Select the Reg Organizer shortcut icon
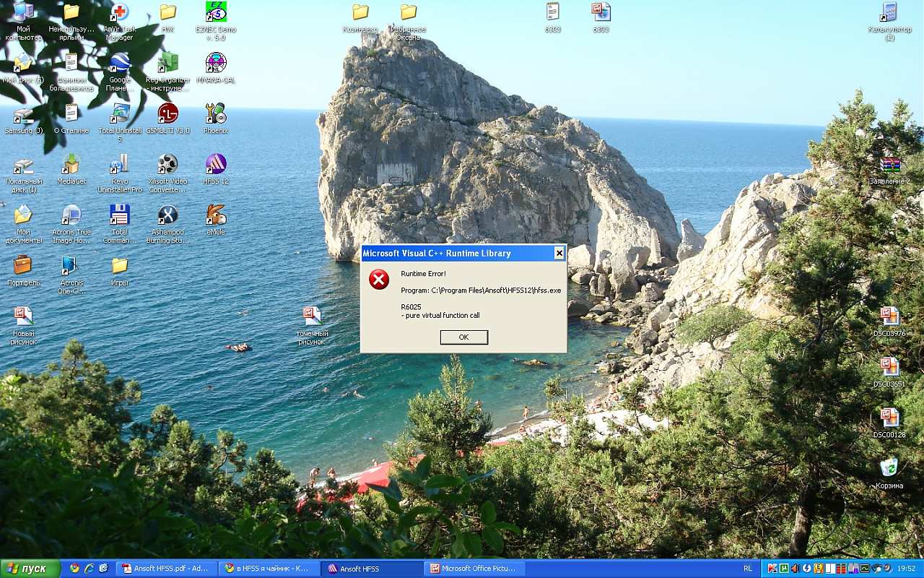Screen dimensions: 924x578 pyautogui.click(x=167, y=72)
